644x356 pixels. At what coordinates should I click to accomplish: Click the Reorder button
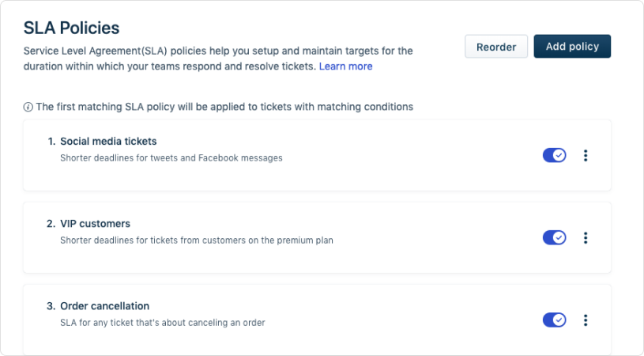(x=496, y=47)
